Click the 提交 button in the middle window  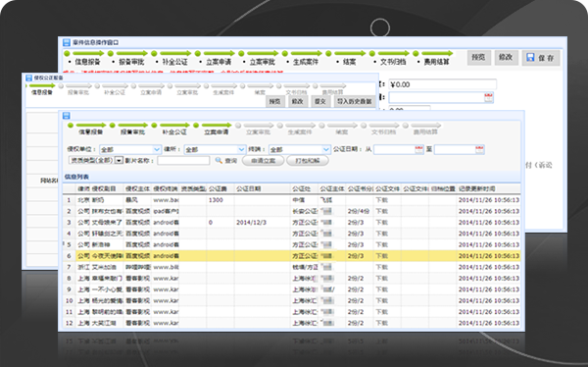[320, 101]
